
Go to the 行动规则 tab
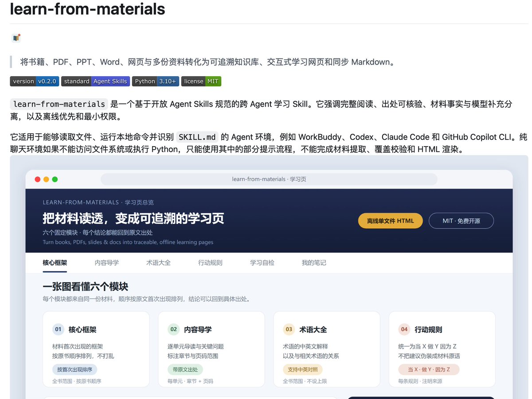(x=210, y=263)
